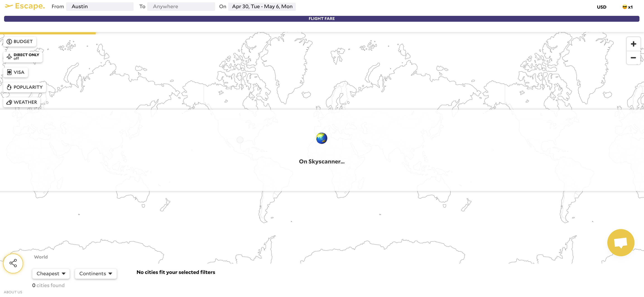Toggle the Direct Only flights filter

pos(23,57)
